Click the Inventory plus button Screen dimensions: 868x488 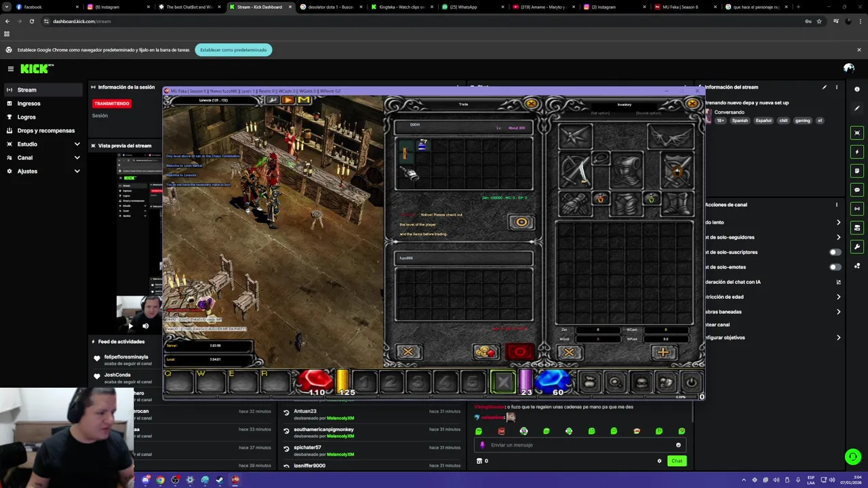663,352
